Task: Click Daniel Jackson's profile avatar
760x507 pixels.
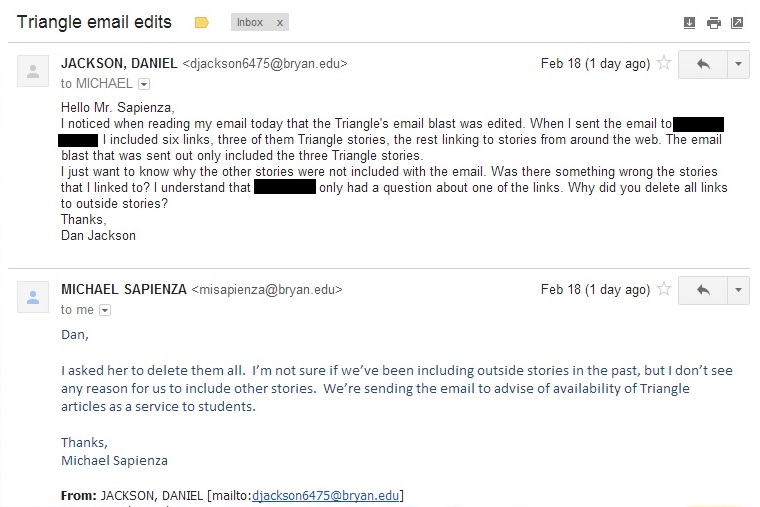Action: tap(33, 71)
